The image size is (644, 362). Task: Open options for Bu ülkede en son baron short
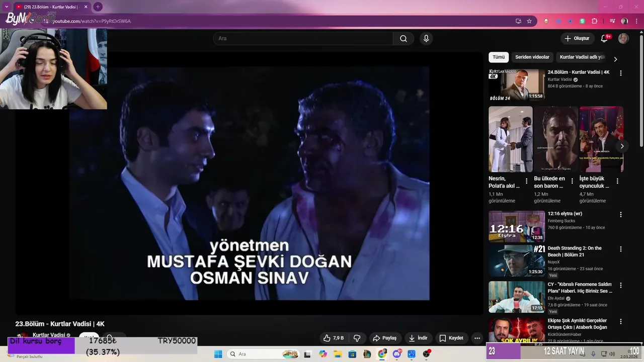click(x=572, y=181)
